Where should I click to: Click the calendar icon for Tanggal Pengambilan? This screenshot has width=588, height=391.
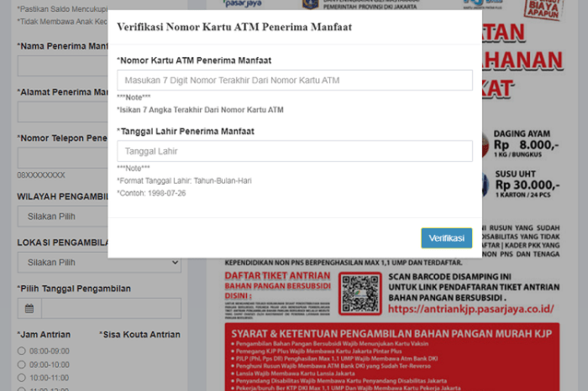click(x=29, y=309)
